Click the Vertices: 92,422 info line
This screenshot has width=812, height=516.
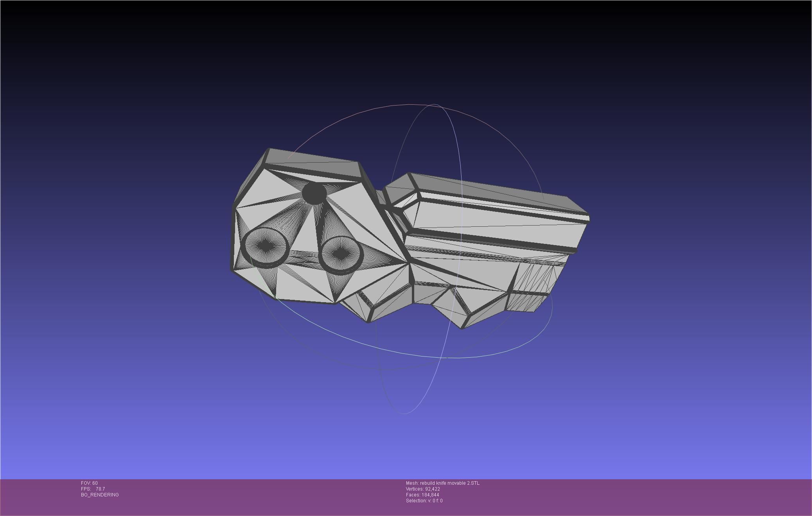423,489
